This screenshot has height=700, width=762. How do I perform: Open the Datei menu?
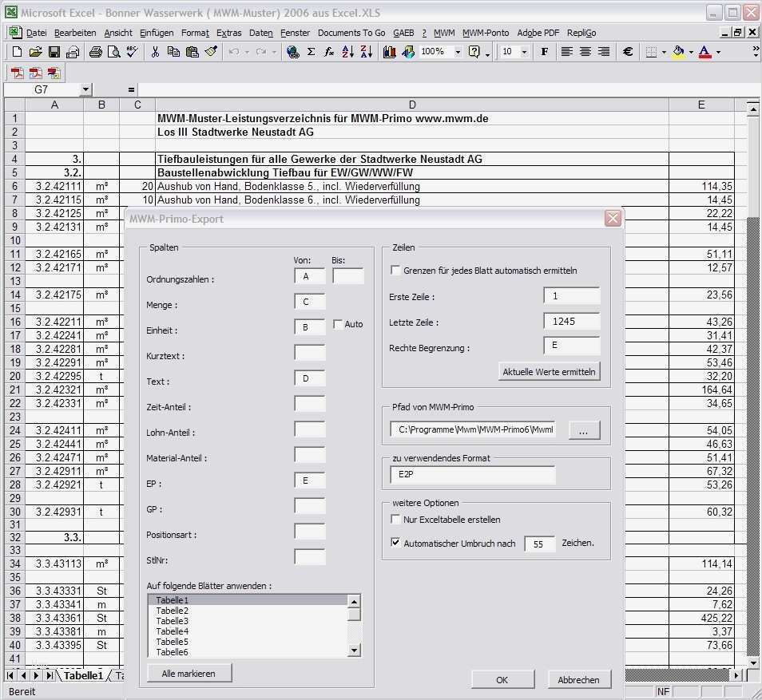[37, 33]
